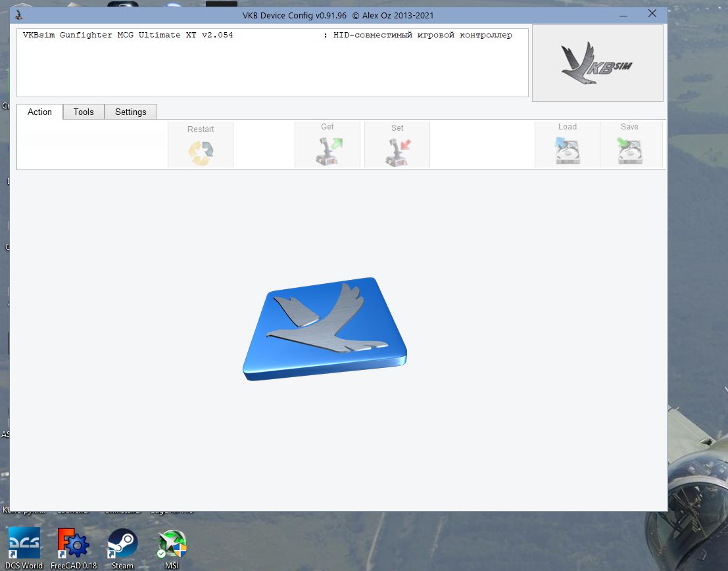The image size is (728, 571).
Task: Click the blue eagle emblem in center
Action: click(x=324, y=329)
